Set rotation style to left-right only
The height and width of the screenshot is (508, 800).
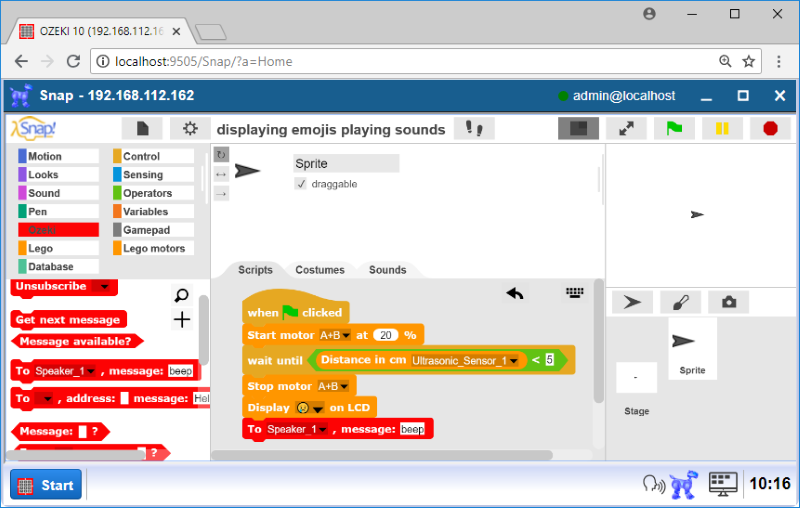221,174
